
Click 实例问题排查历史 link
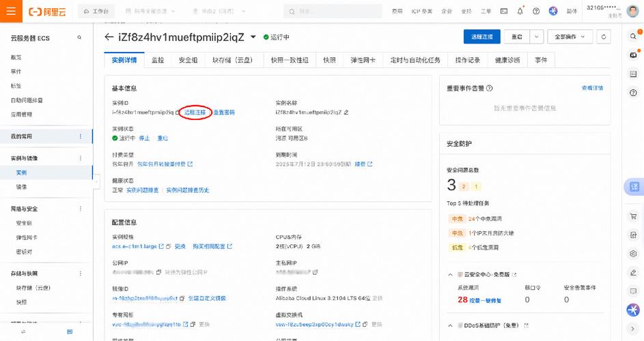(x=188, y=190)
